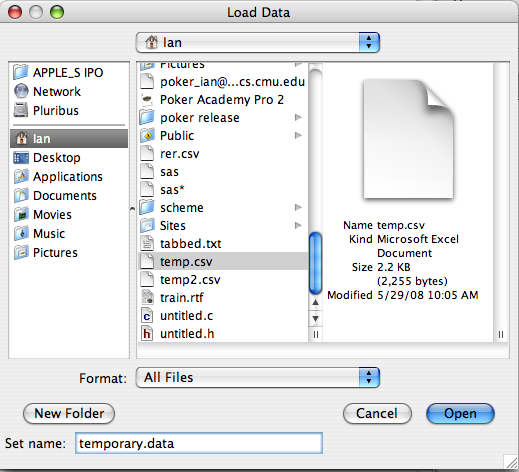
Task: Click the Poker Academy Pro 2 icon
Action: (147, 99)
